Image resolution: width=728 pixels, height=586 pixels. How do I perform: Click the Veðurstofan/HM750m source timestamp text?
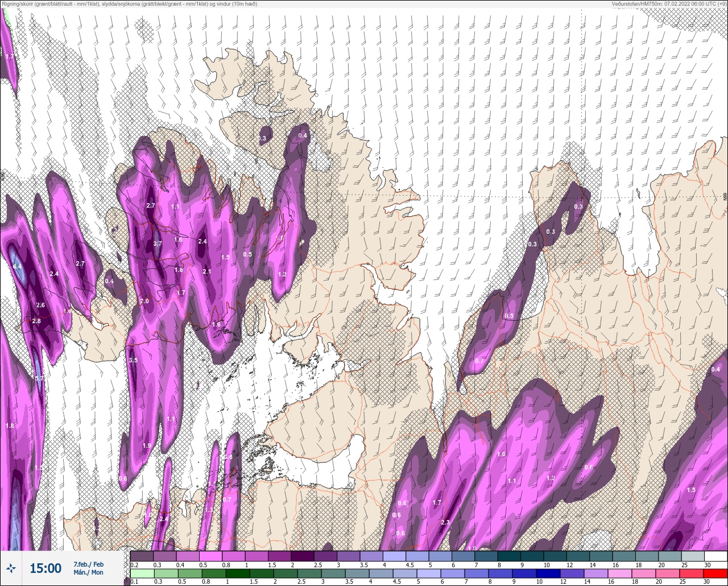tap(669, 4)
